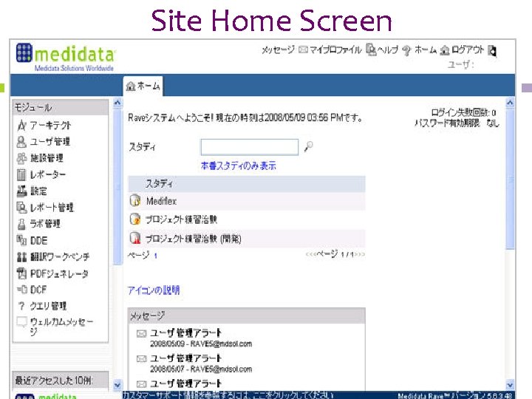This screenshot has height=399, width=532.
Task: Click the メッセージ envelope icon in header
Action: [x=303, y=50]
